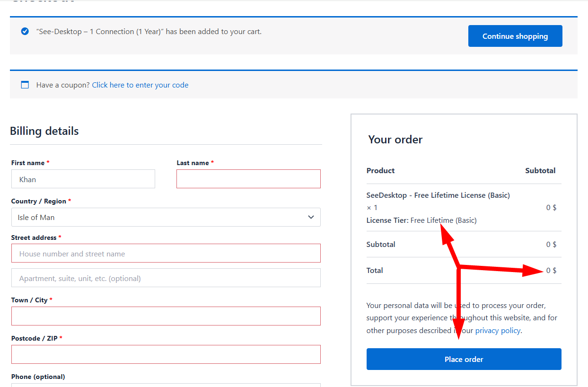This screenshot has height=387, width=588.
Task: Select the cart notice '1 Connection (1 Year)' message
Action: [149, 32]
